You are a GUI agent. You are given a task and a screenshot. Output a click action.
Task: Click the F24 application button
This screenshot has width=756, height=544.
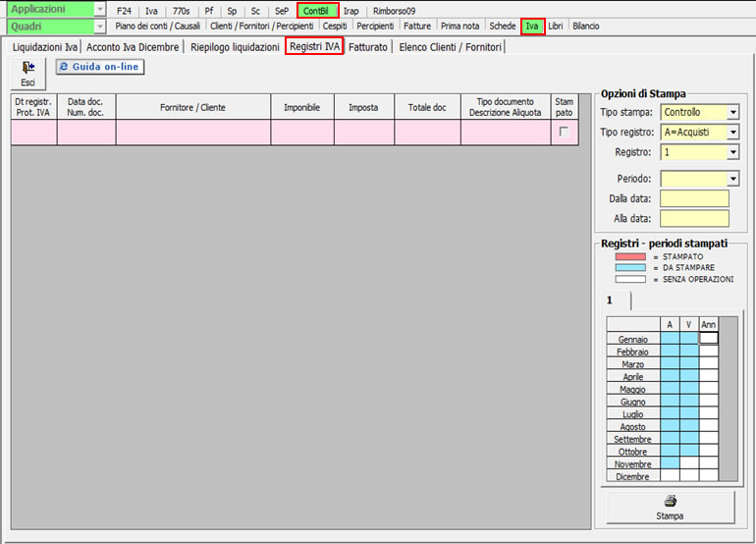(124, 11)
